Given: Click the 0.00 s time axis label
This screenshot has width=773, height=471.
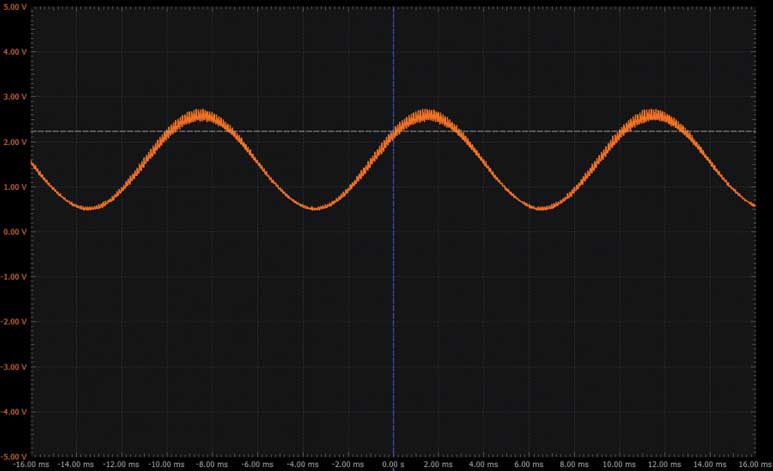Looking at the screenshot, I should (393, 465).
